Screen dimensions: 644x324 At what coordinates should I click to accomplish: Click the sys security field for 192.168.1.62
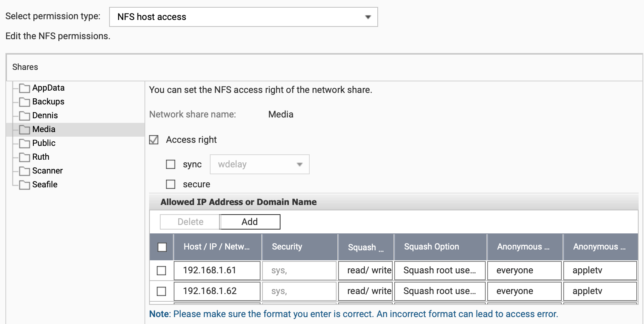tap(299, 291)
